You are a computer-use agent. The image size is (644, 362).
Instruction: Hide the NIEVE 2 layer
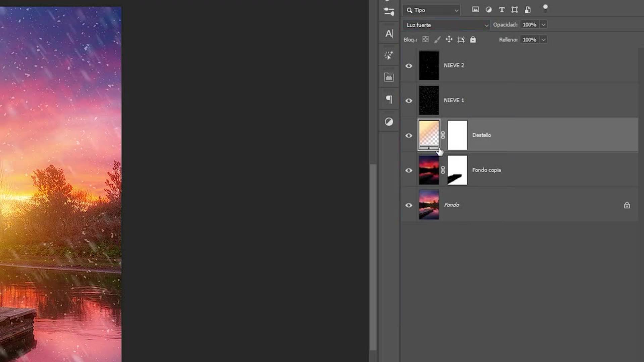pos(409,66)
